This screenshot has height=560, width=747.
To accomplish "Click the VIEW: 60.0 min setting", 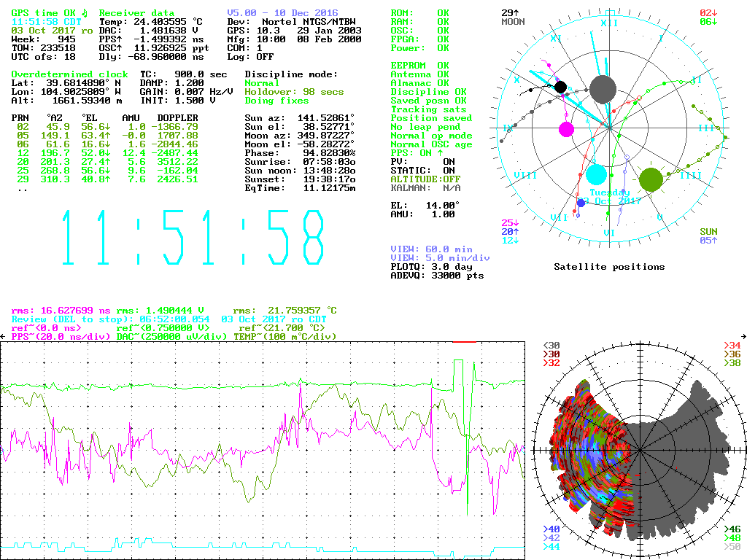I will (x=432, y=249).
